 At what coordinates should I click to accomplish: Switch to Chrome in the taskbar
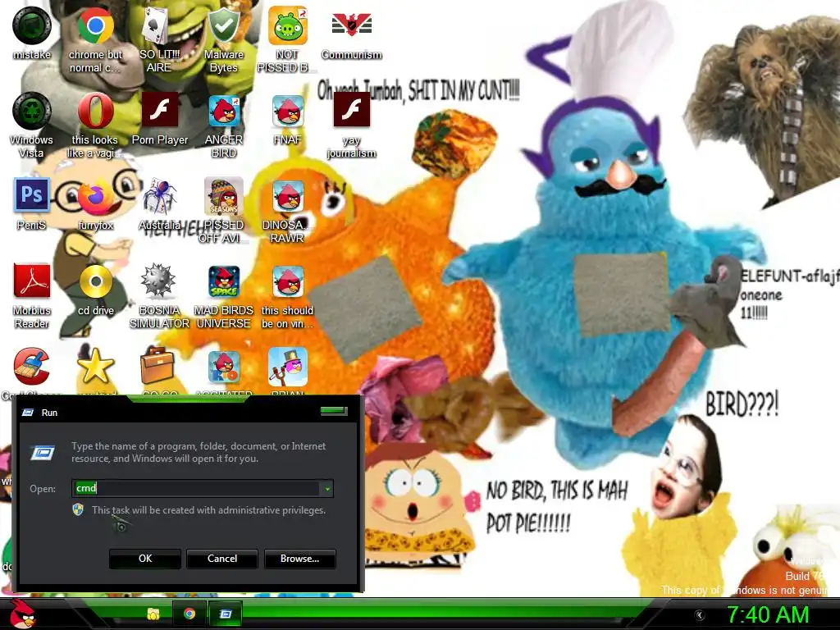pyautogui.click(x=189, y=614)
